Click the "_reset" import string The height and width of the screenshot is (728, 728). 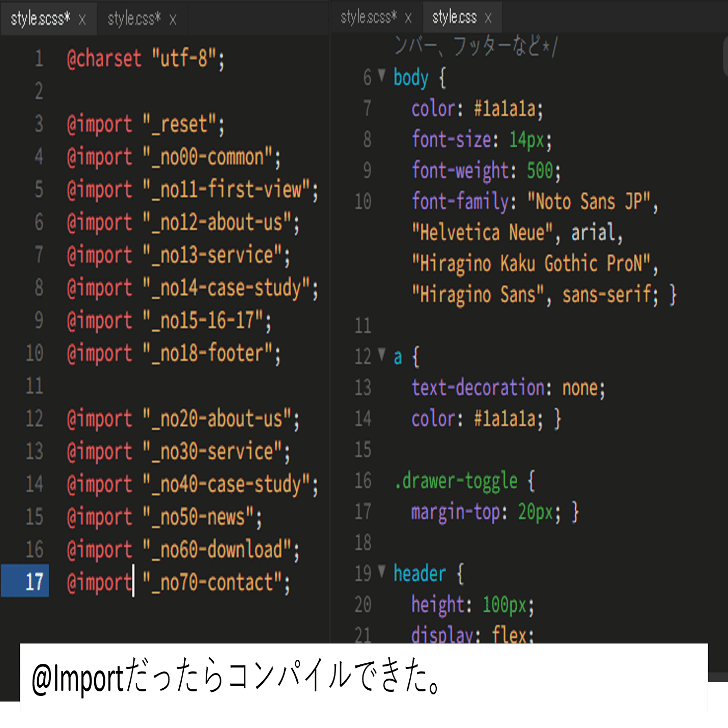coord(179,125)
